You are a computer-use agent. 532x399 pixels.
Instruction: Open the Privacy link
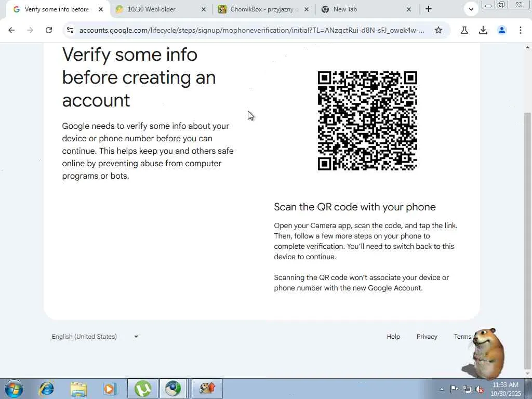point(427,337)
